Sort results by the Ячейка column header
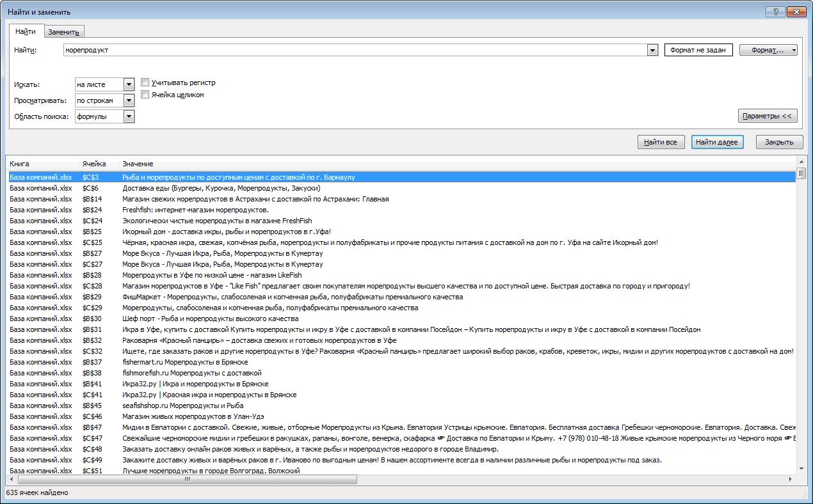813x504 pixels. pyautogui.click(x=99, y=164)
